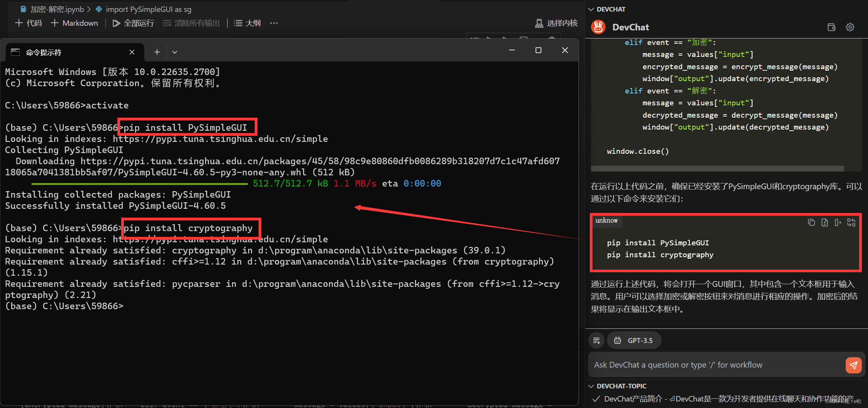Image resolution: width=868 pixels, height=408 pixels.
Task: Add a new Markdown cell
Action: (x=74, y=23)
